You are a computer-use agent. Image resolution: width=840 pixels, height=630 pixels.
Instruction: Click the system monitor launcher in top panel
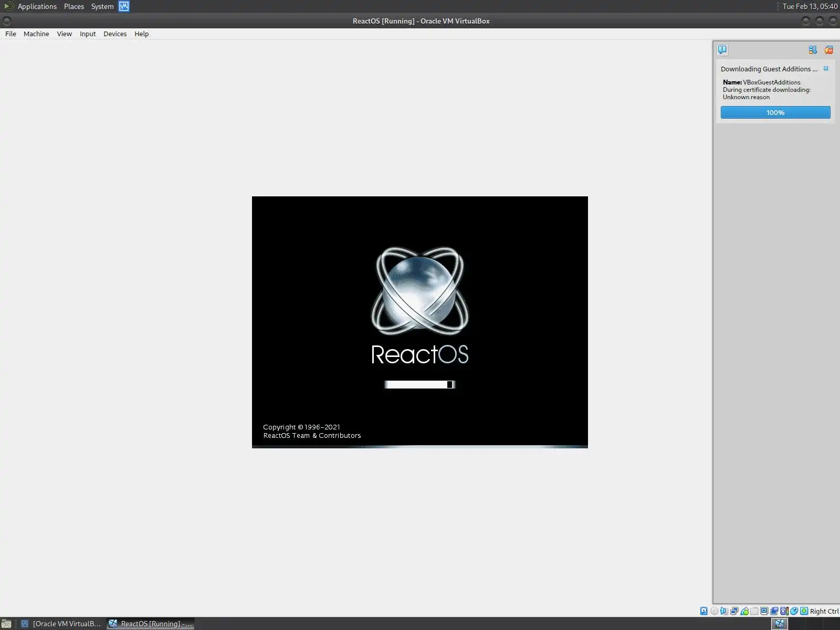point(124,6)
